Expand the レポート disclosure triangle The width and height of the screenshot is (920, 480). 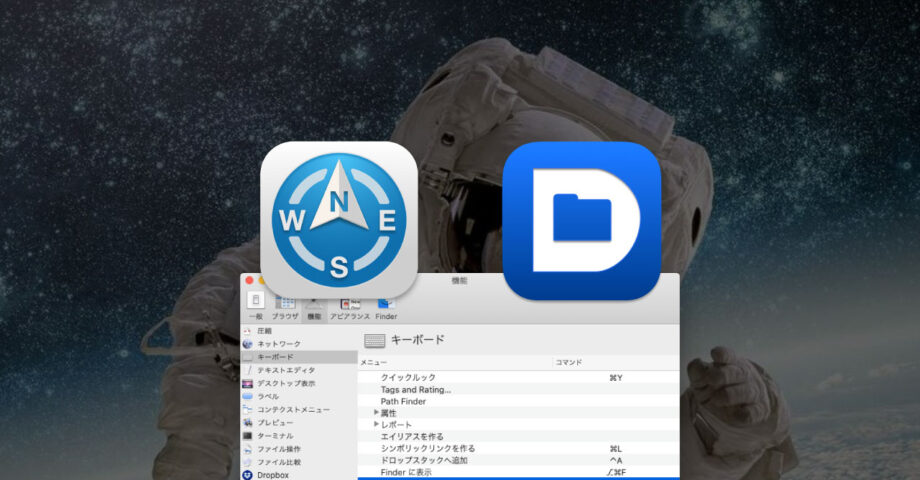click(376, 424)
